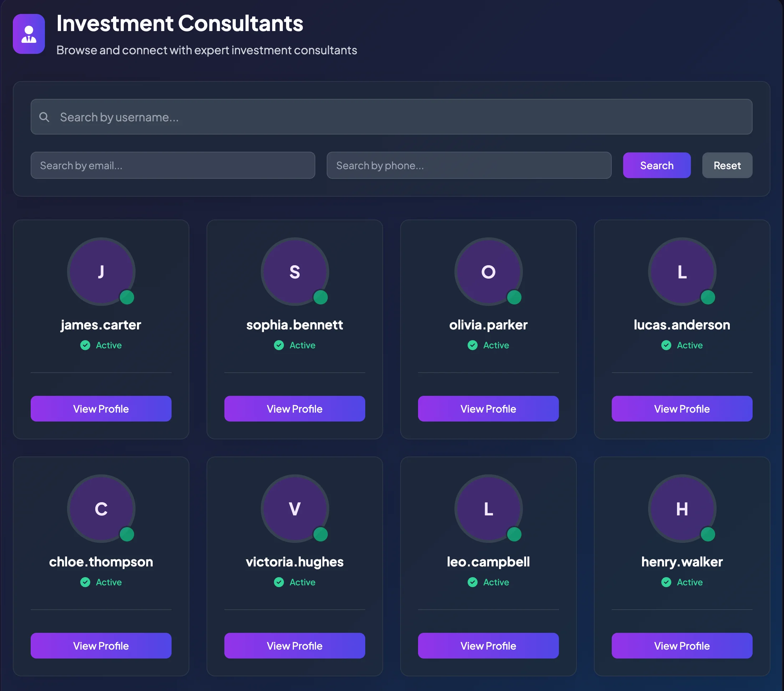The image size is (784, 691).
Task: Open View Profile for leo.campbell
Action: (x=488, y=646)
